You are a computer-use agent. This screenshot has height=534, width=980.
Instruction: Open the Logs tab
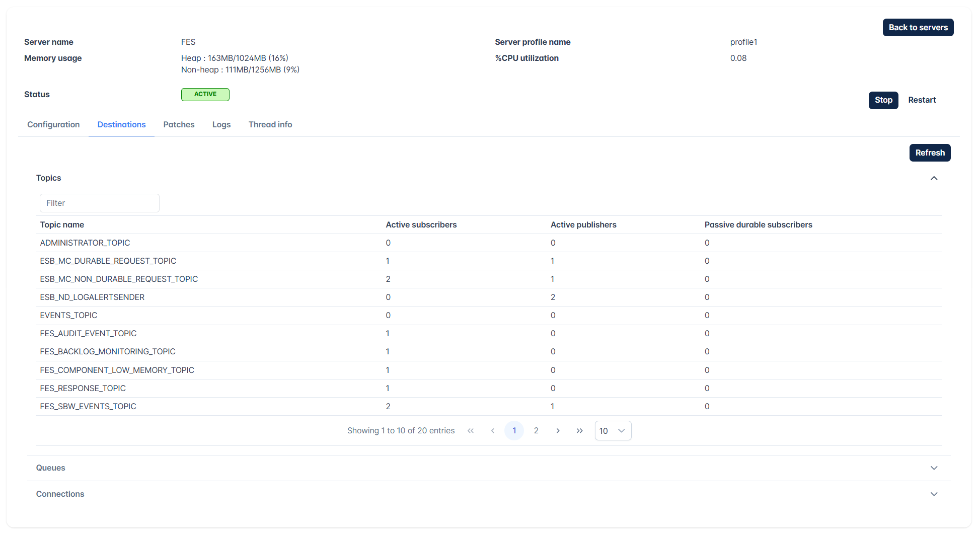coord(221,125)
